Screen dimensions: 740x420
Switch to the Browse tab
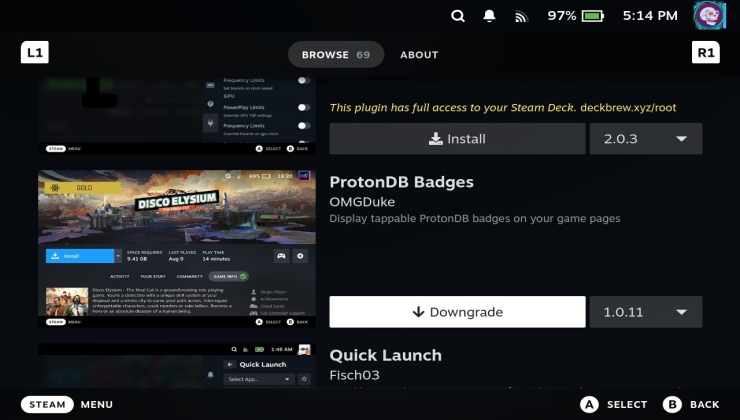[336, 54]
